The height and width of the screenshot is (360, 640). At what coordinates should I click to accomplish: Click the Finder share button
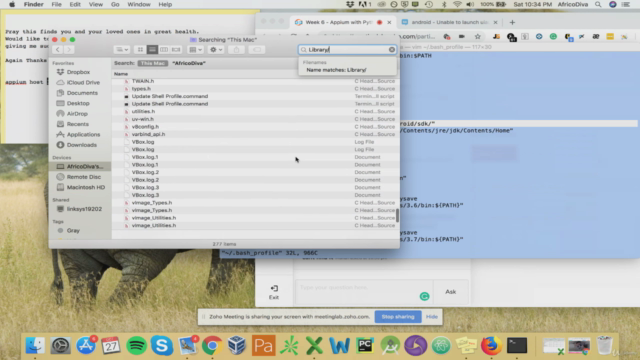[x=236, y=49]
